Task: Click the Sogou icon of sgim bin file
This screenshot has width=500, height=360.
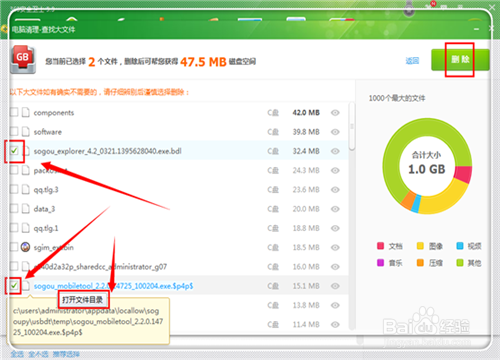Action: pos(25,247)
